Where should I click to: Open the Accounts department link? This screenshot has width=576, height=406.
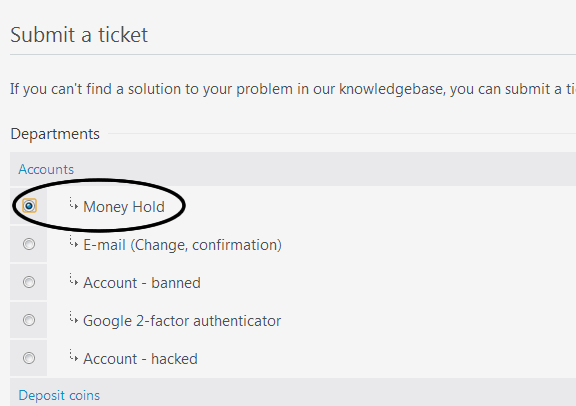(46, 169)
